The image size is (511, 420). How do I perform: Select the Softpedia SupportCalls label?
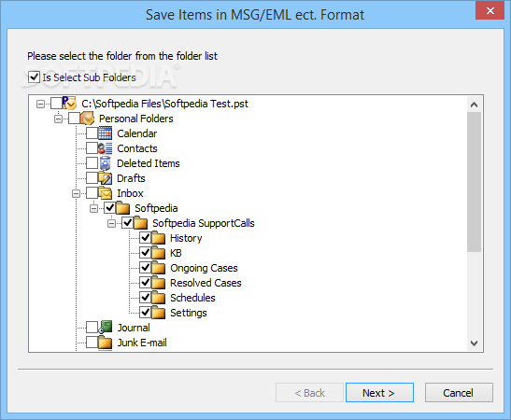point(204,223)
